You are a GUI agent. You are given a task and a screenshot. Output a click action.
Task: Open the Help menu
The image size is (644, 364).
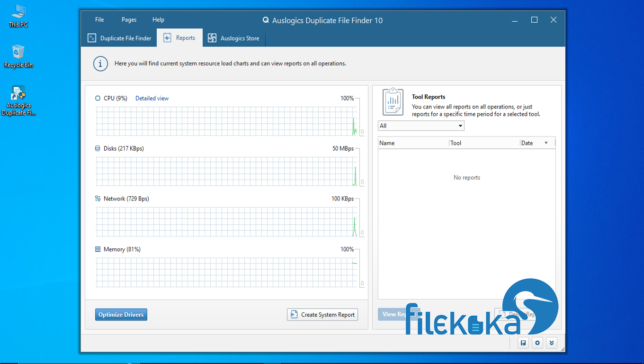(158, 19)
